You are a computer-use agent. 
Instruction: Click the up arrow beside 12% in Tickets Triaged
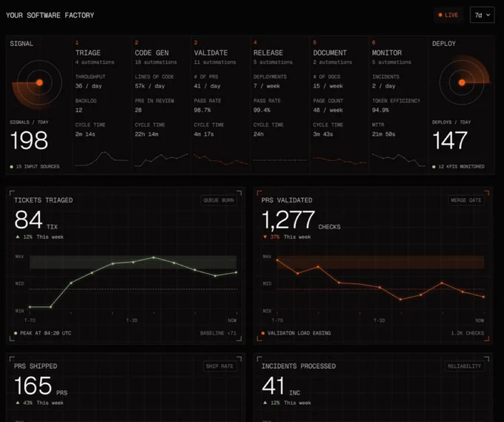(18, 237)
